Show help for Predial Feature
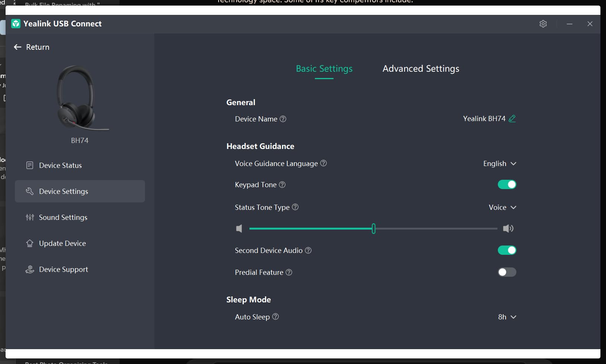The width and height of the screenshot is (606, 364). click(x=289, y=272)
